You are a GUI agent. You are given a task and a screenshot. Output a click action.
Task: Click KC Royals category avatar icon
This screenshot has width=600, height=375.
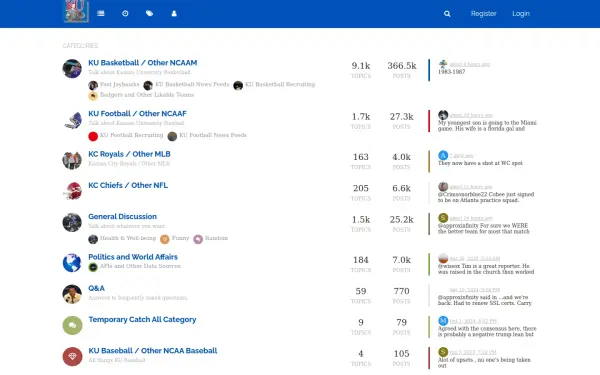click(72, 160)
